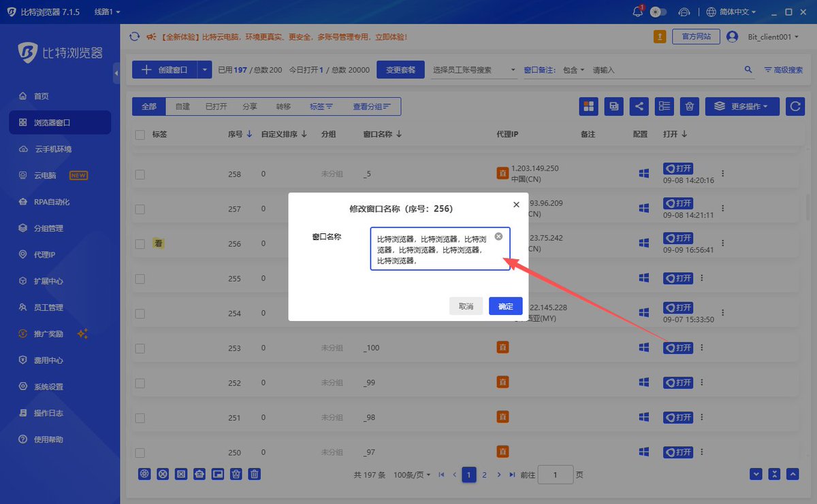This screenshot has width=817, height=504.
Task: Open the 100条/页 page size dropdown
Action: point(411,475)
